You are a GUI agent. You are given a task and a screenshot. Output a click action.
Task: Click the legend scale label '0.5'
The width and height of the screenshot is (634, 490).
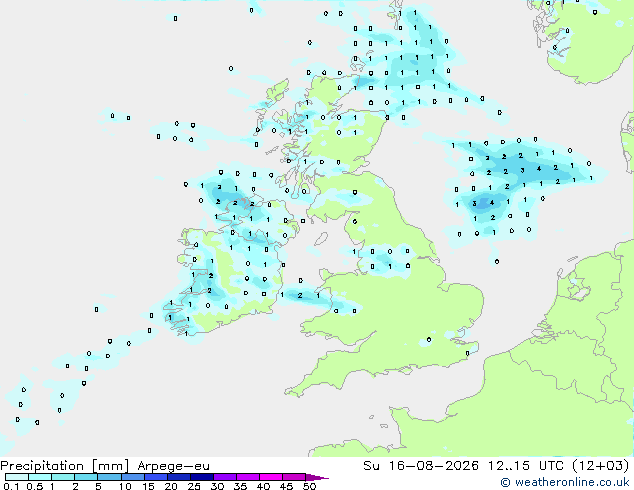coord(34,486)
